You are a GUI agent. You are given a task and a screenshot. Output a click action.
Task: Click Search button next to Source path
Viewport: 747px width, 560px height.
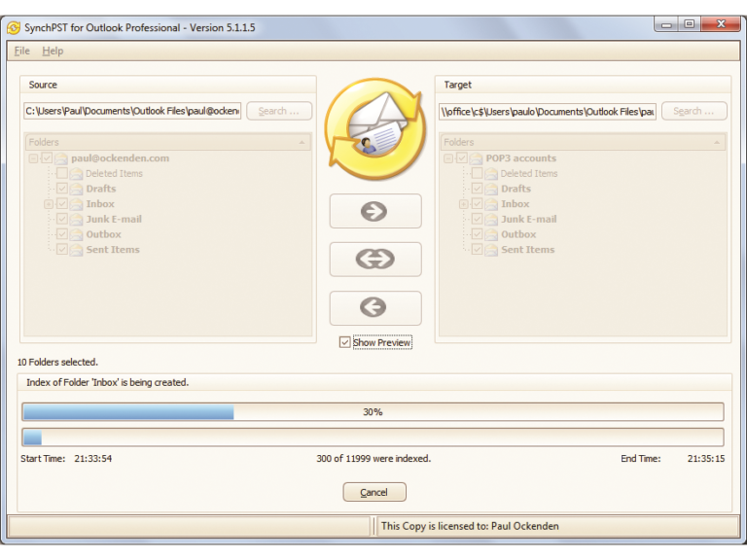click(x=279, y=111)
